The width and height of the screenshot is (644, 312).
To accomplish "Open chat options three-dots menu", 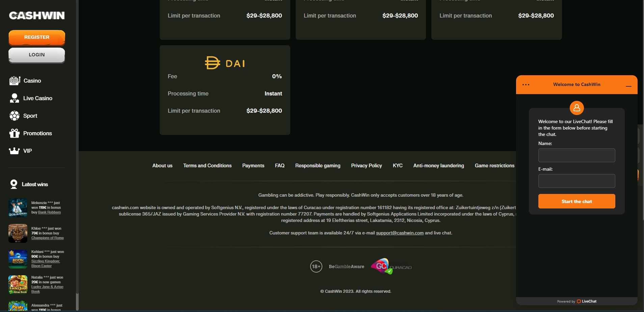I will [x=526, y=85].
